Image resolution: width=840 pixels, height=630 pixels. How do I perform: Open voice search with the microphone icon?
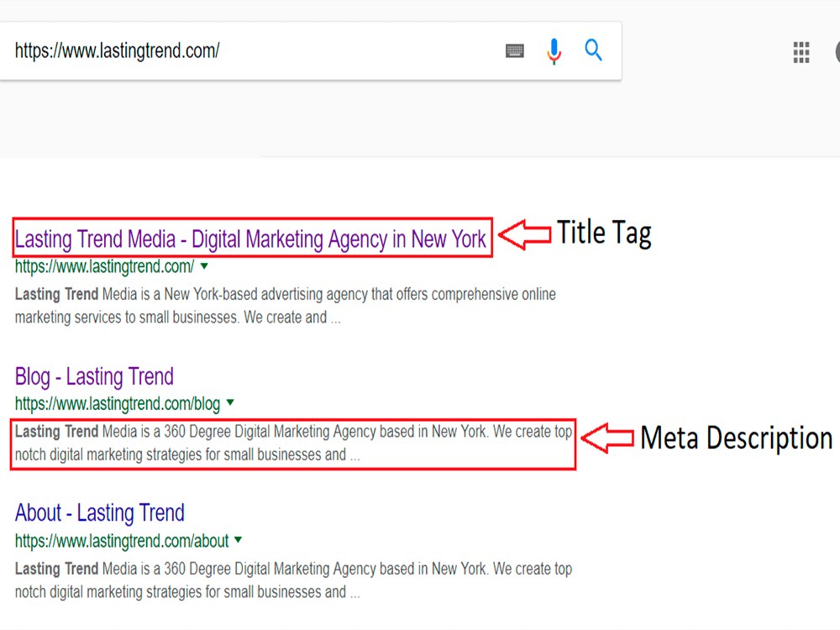(554, 50)
